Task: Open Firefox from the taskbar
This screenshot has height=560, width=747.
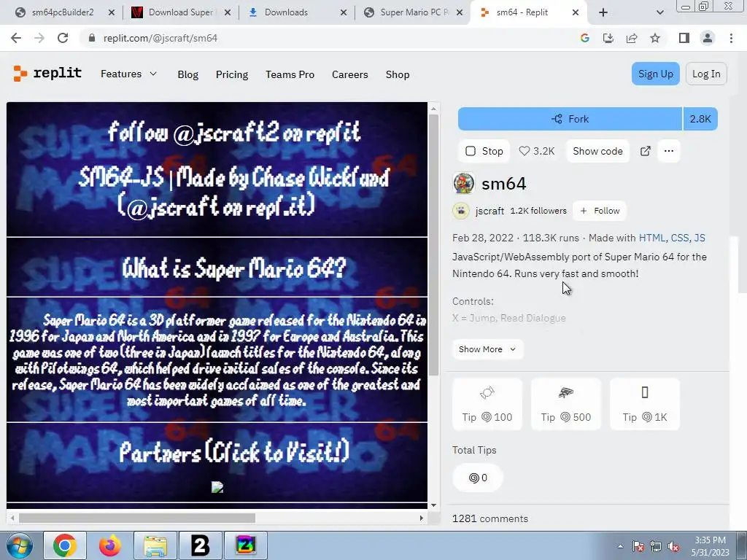Action: (x=110, y=545)
